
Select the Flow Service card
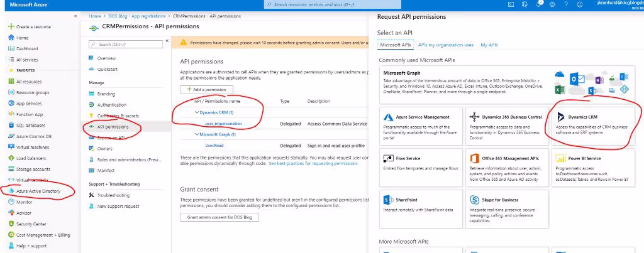421,168
